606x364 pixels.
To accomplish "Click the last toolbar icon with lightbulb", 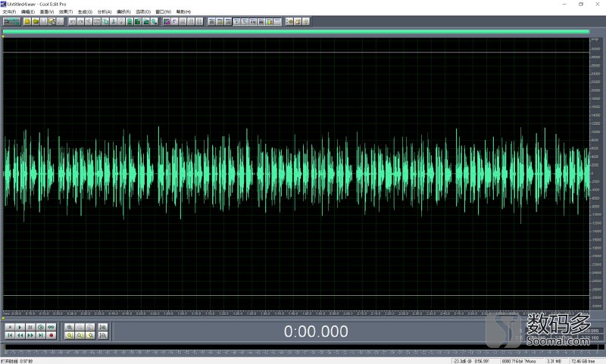I will coord(306,22).
